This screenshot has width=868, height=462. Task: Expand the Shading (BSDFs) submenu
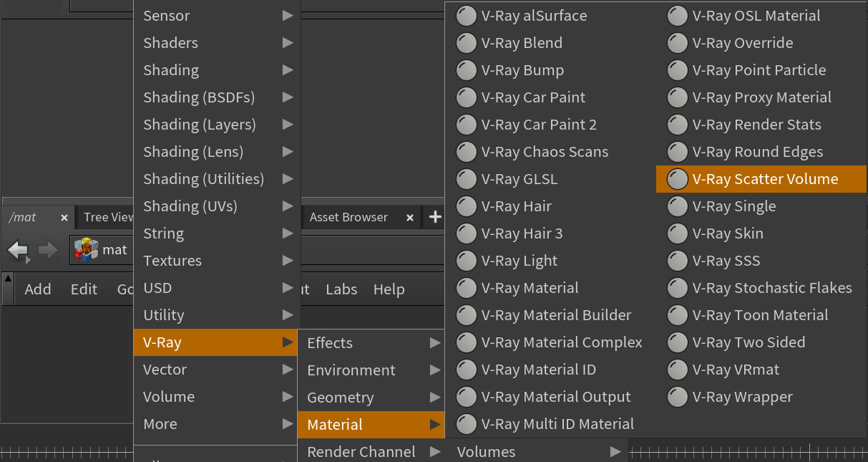218,97
